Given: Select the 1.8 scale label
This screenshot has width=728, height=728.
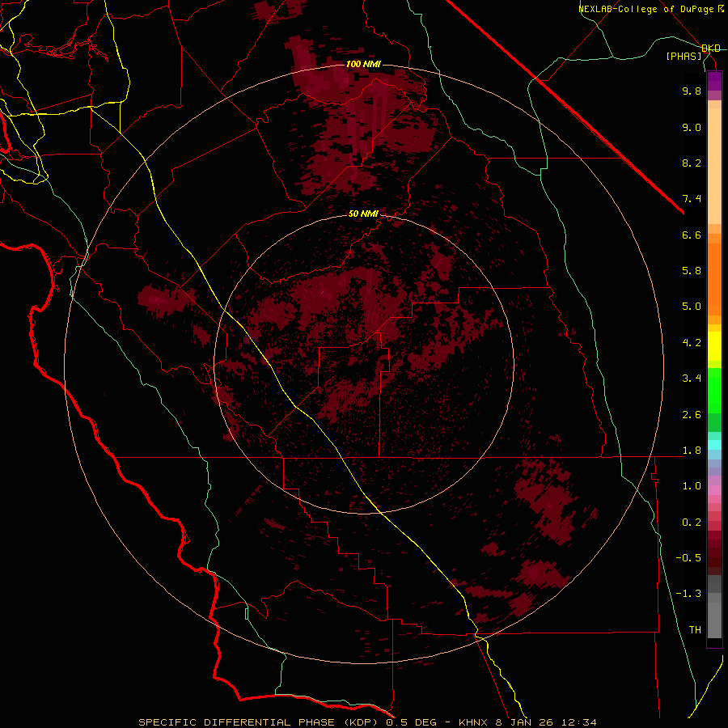Looking at the screenshot, I should pyautogui.click(x=692, y=451).
